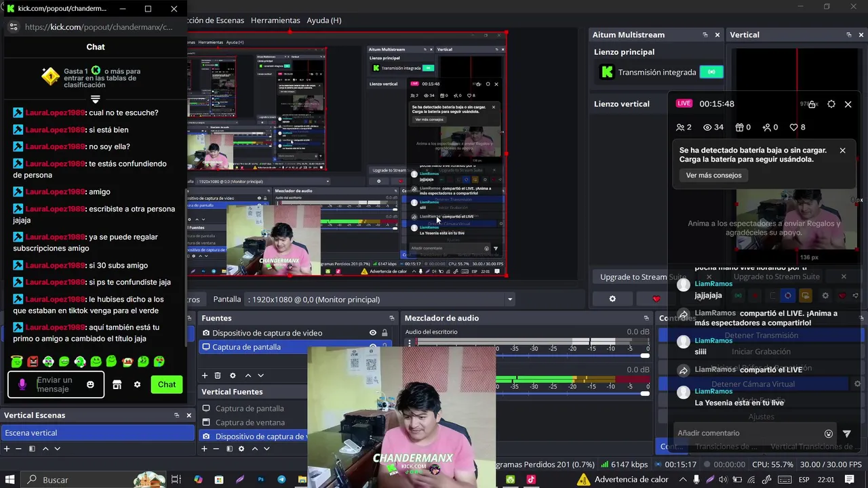Move source up in Fuentes panel
Viewport: 868px width, 488px height.
248,375
